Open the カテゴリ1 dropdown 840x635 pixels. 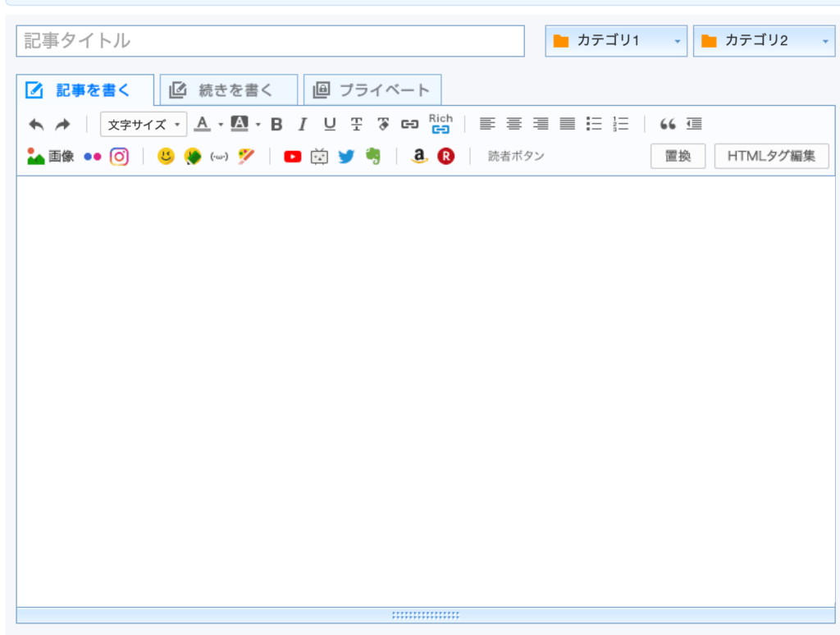pos(617,41)
